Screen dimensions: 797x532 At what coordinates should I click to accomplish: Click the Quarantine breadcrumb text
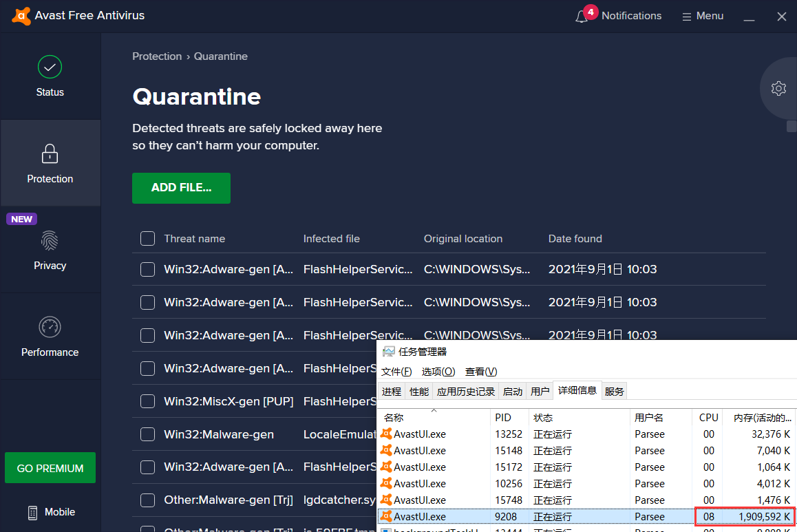coord(221,56)
